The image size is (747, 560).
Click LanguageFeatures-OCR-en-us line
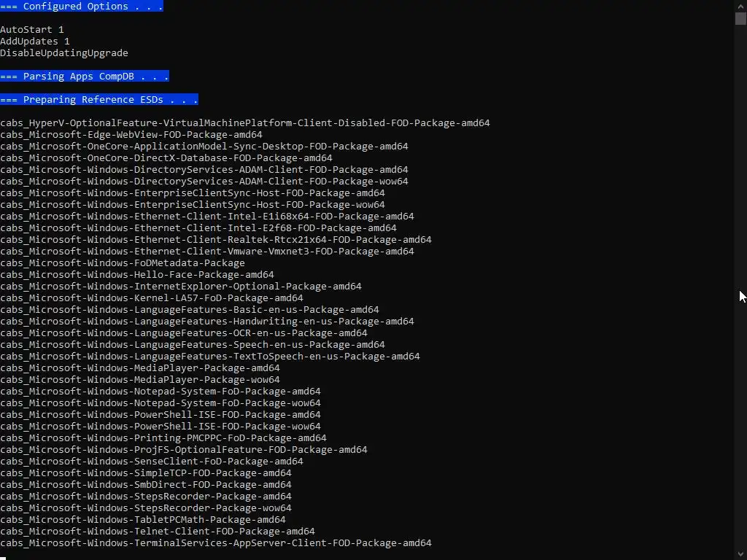pyautogui.click(x=184, y=332)
